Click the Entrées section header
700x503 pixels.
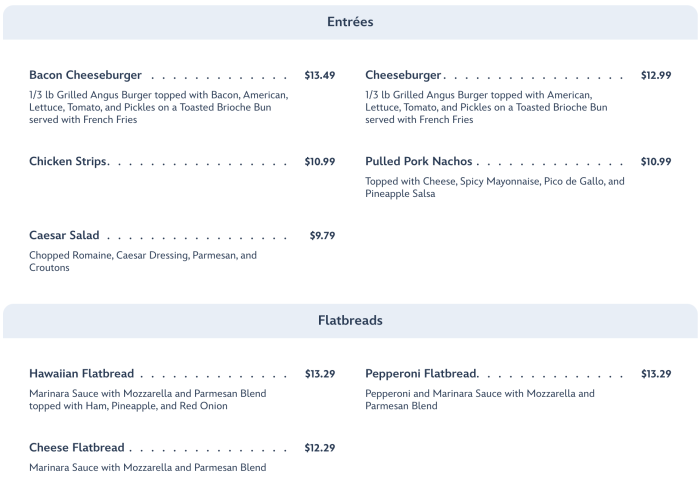click(350, 21)
